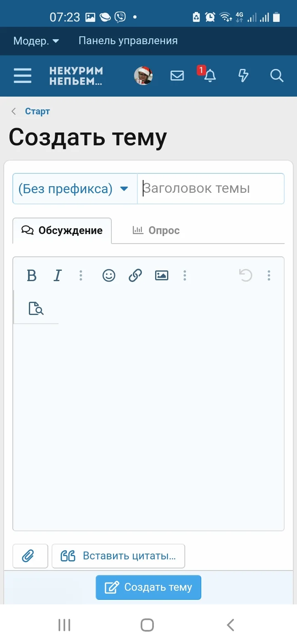The image size is (297, 644).
Task: Open the hamburger navigation menu
Action: [23, 76]
